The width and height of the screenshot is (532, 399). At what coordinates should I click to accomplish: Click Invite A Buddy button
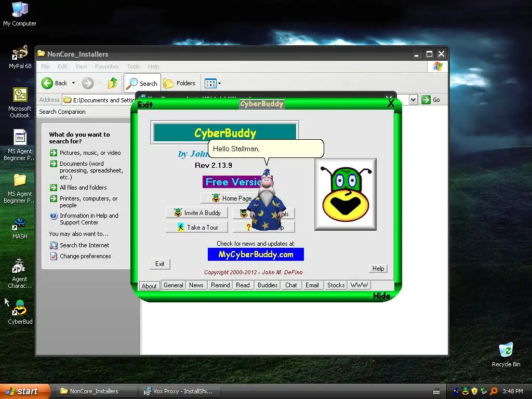[x=197, y=212]
